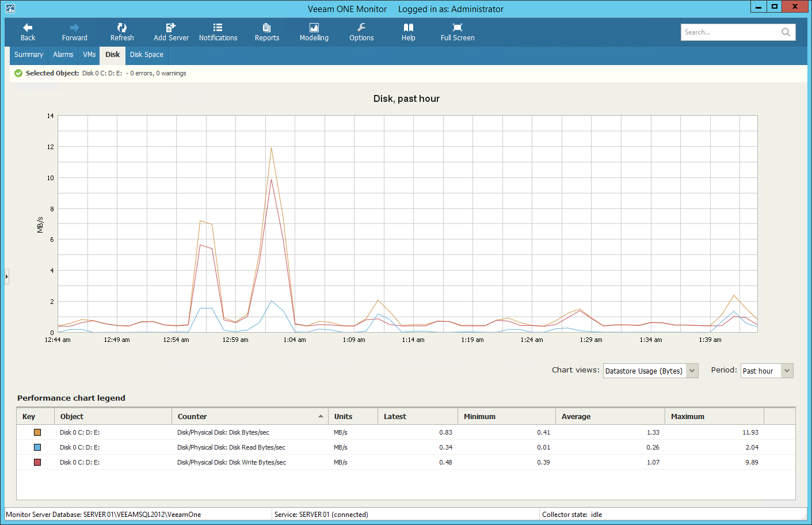The image size is (812, 525).
Task: Click minimum value 0.41
Action: click(x=544, y=432)
